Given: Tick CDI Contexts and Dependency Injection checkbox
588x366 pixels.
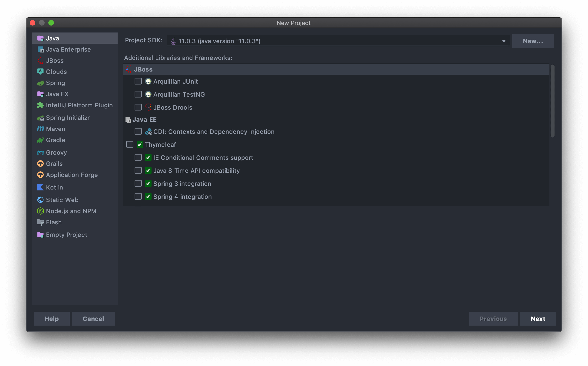Looking at the screenshot, I should [x=138, y=131].
